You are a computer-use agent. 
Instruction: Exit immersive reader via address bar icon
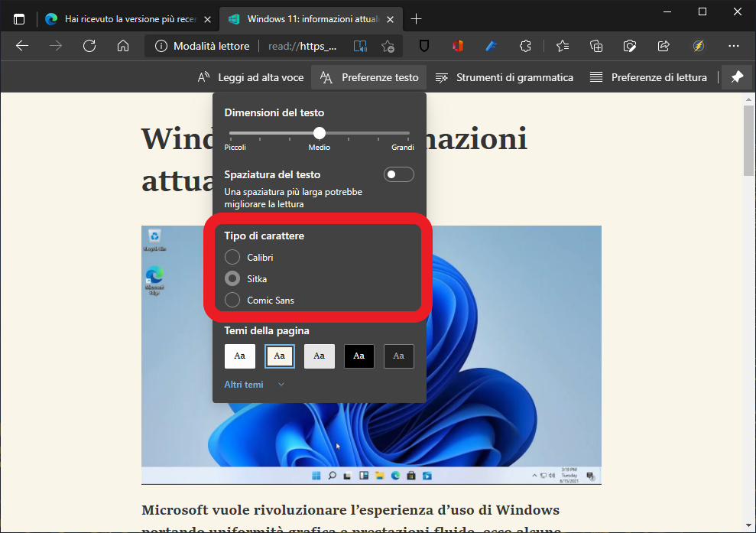[360, 46]
